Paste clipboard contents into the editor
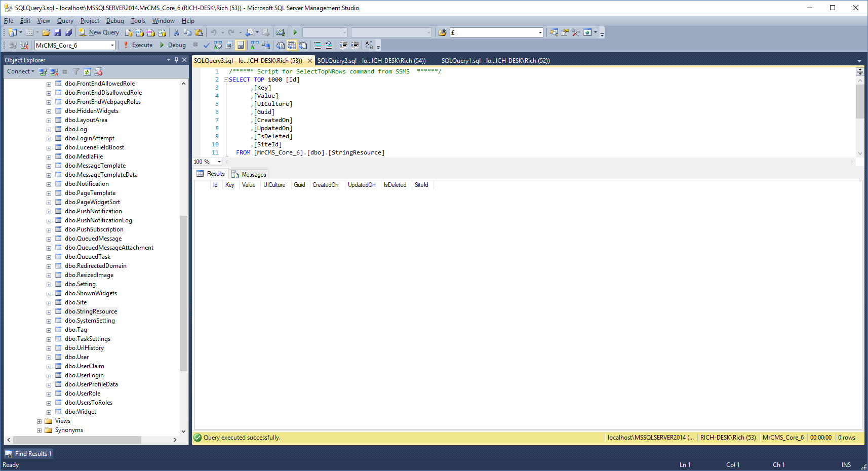The width and height of the screenshot is (868, 471). pos(200,32)
